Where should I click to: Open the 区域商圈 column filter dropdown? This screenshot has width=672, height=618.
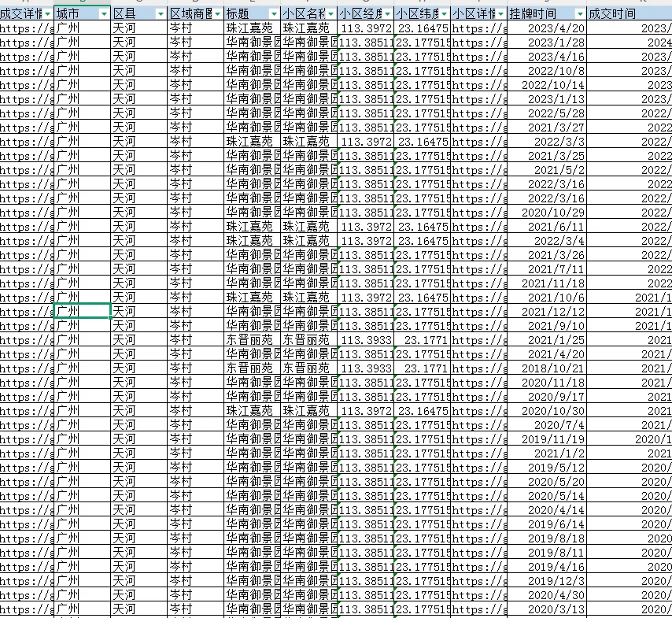click(x=217, y=14)
